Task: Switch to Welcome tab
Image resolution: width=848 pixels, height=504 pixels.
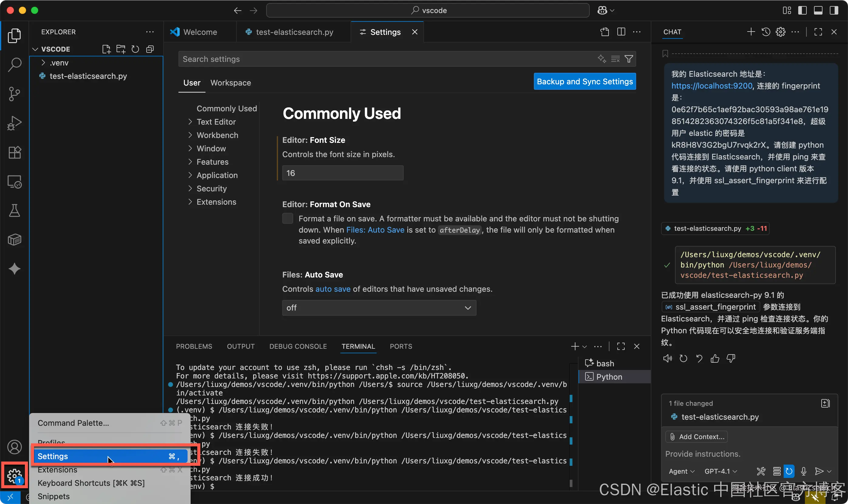Action: [200, 32]
